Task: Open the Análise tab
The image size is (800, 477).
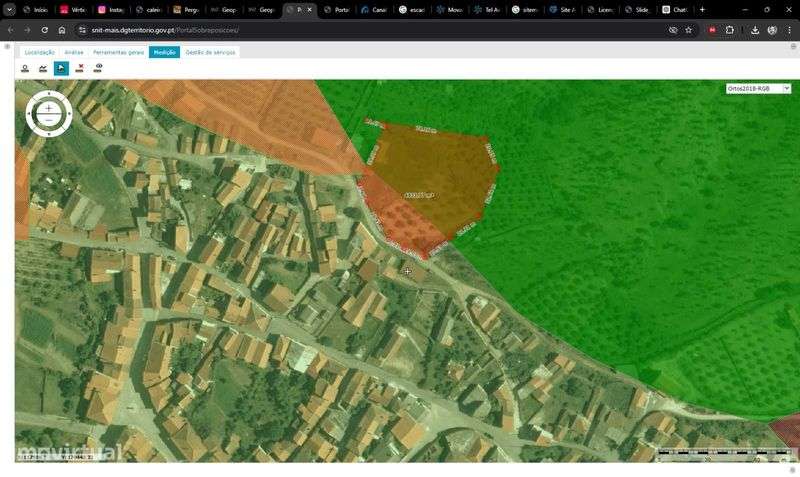Action: point(74,52)
